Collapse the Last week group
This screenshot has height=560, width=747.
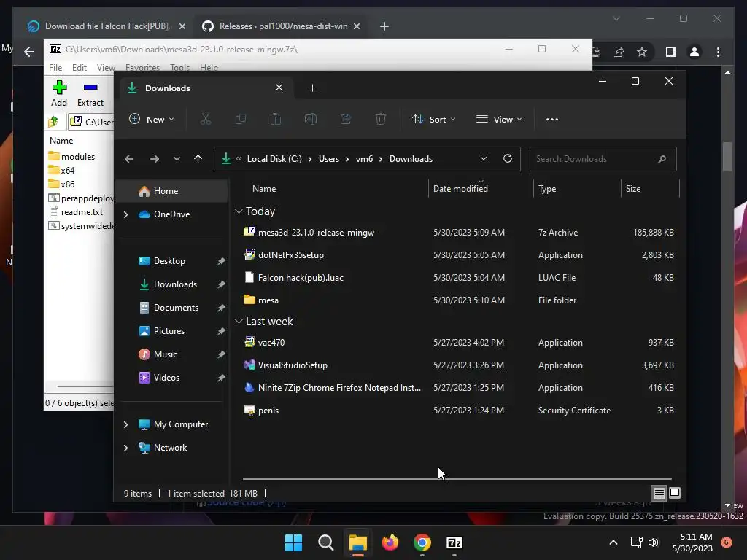pos(239,322)
